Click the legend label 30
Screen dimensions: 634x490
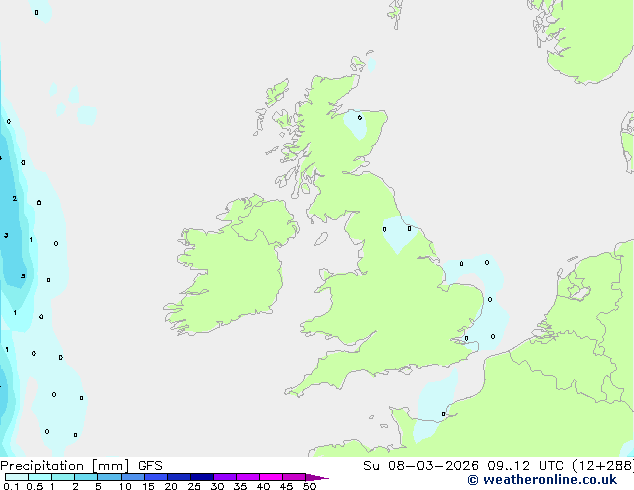pos(217,486)
